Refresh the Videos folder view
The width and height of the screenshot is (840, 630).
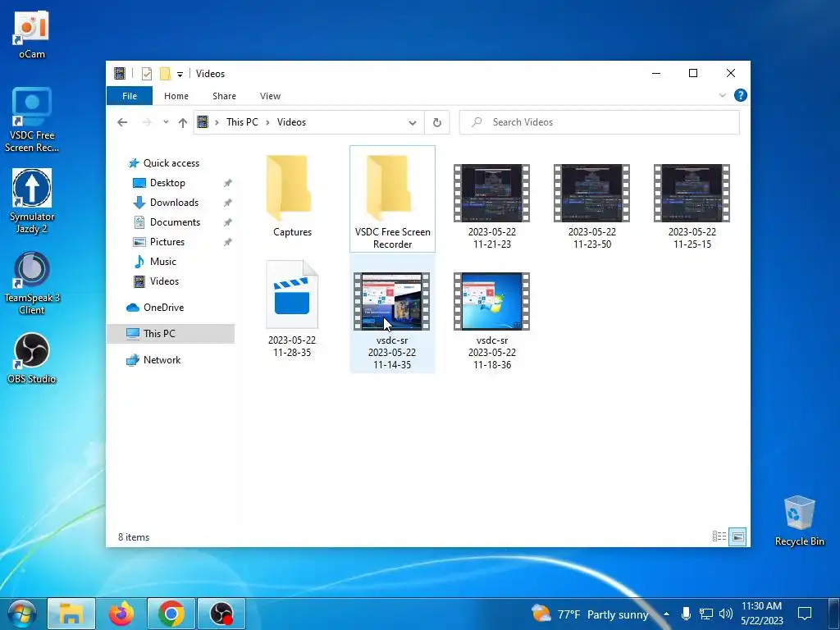pos(437,122)
